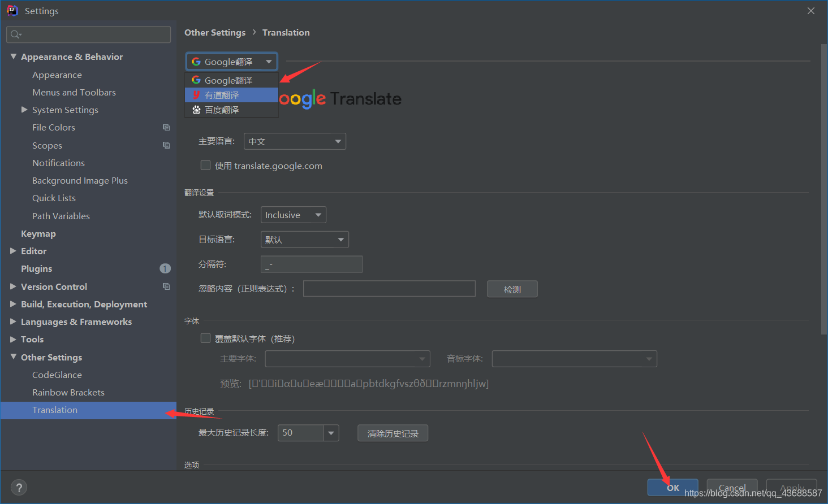Open the Scopes settings page
This screenshot has width=828, height=504.
[47, 145]
